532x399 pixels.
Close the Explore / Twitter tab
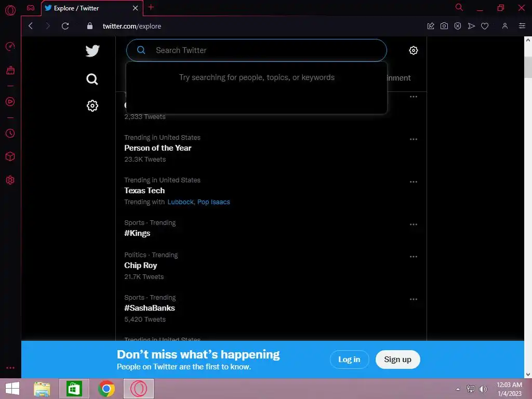pyautogui.click(x=136, y=8)
